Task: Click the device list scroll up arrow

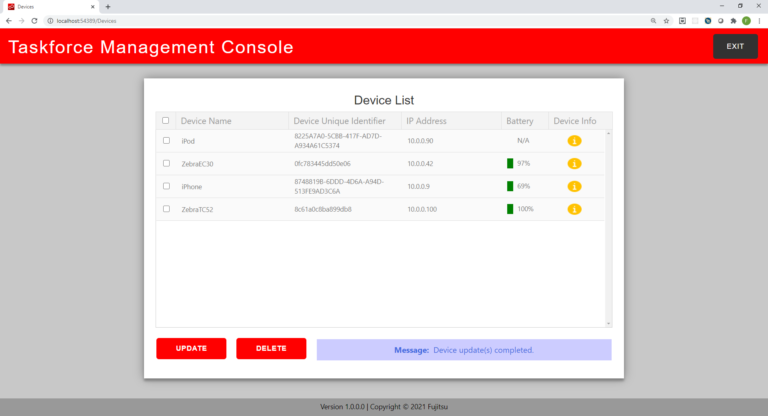Action: click(x=608, y=133)
